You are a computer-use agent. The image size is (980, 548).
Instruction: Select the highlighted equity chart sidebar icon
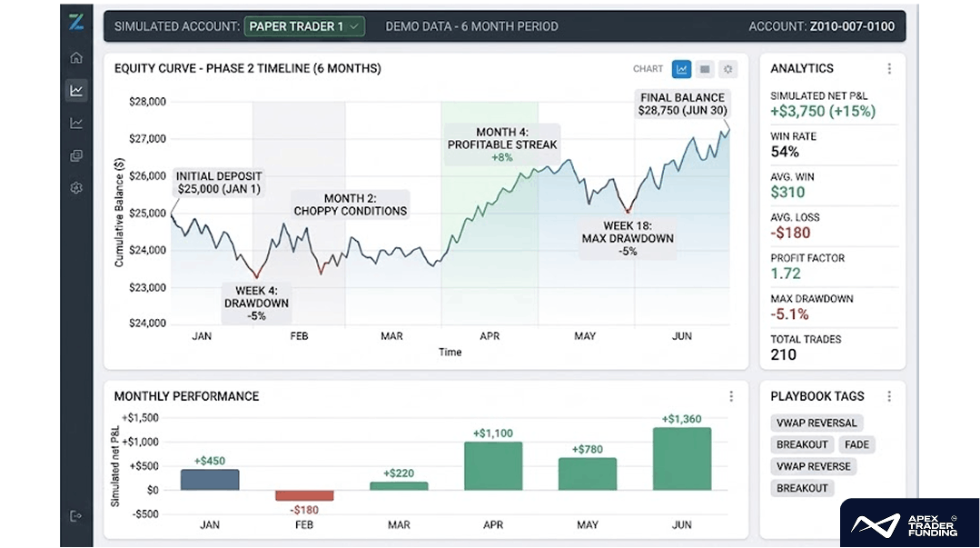pos(76,91)
